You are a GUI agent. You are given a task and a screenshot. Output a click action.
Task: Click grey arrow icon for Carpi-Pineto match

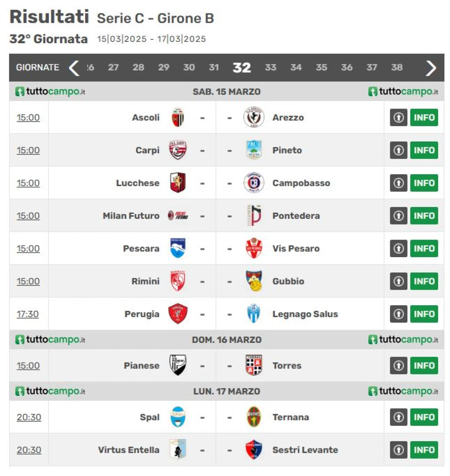point(398,150)
